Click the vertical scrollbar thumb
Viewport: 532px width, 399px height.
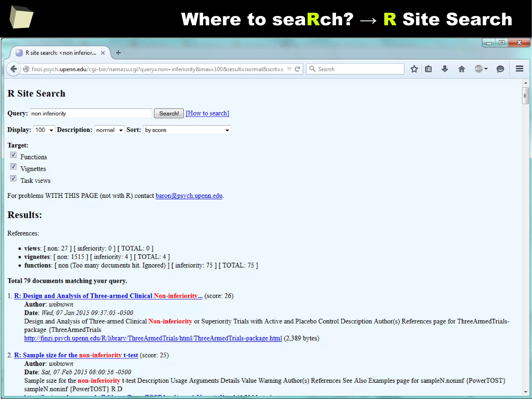pyautogui.click(x=526, y=96)
